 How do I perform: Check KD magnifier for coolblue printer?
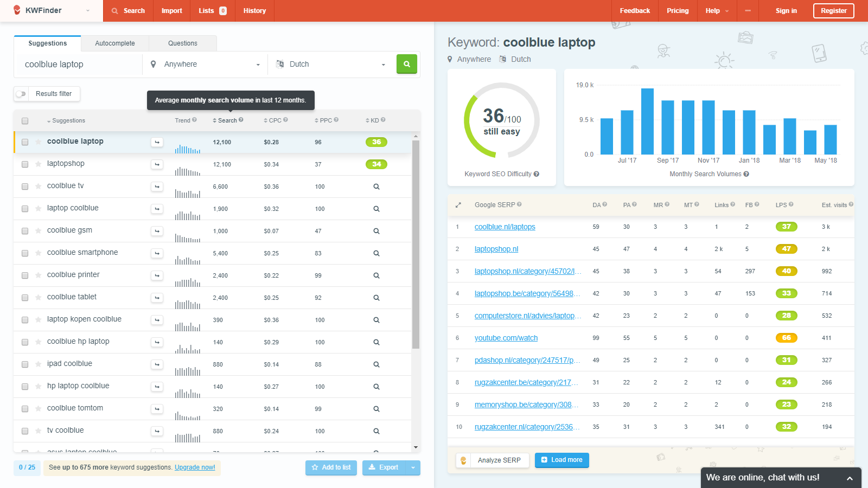click(376, 275)
